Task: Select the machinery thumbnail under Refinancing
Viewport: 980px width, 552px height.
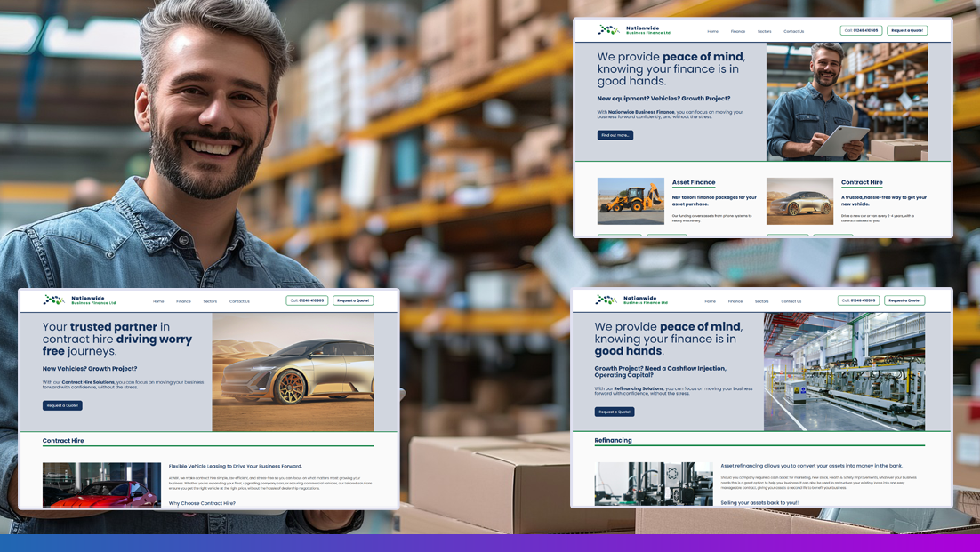Action: tap(654, 484)
